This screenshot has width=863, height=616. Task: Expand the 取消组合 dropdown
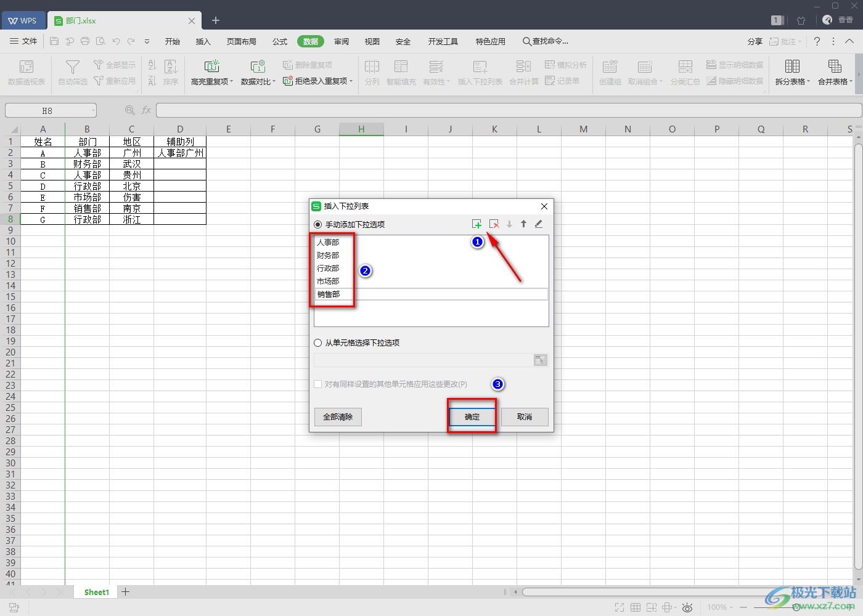(661, 82)
